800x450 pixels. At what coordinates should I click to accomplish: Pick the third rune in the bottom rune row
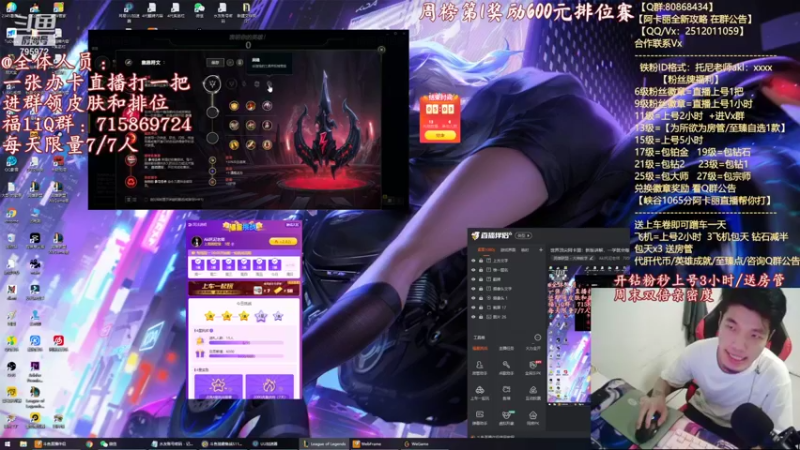click(267, 145)
